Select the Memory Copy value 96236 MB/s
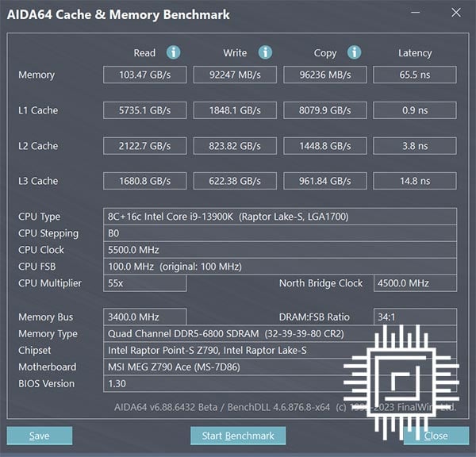This screenshot has height=457, width=476. tap(325, 75)
